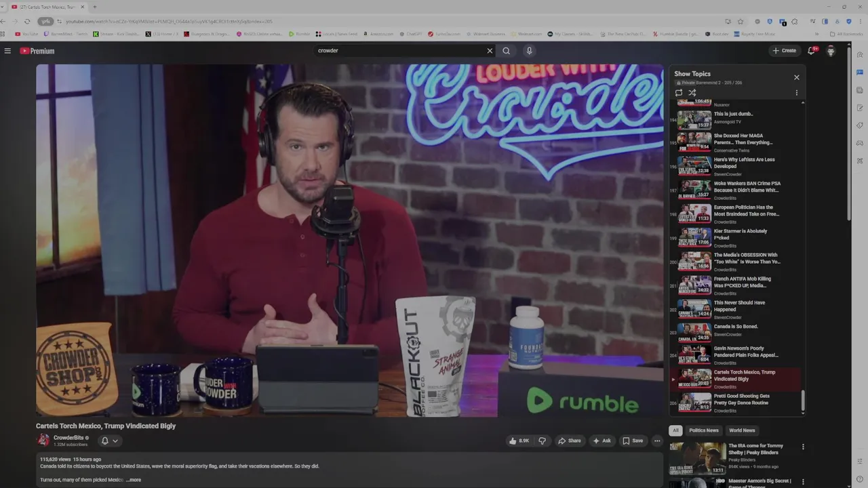
Task: Open 'Canada Is So Boned.' playlist item
Action: 736,331
